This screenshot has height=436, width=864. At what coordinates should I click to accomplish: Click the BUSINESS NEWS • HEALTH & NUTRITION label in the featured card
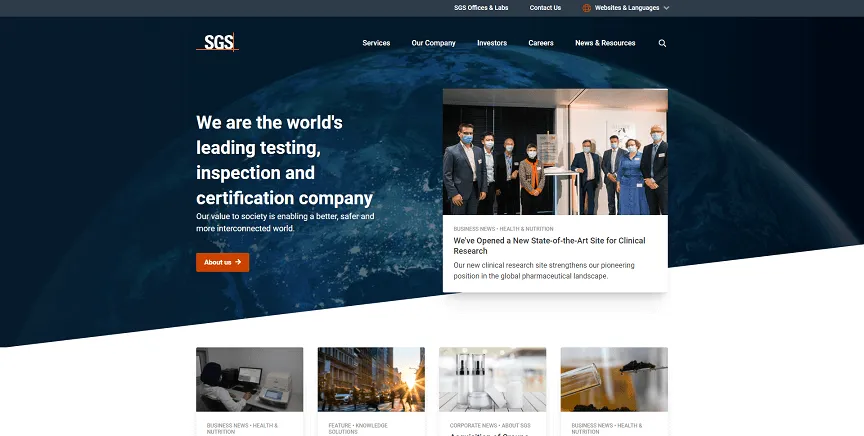tap(503, 229)
